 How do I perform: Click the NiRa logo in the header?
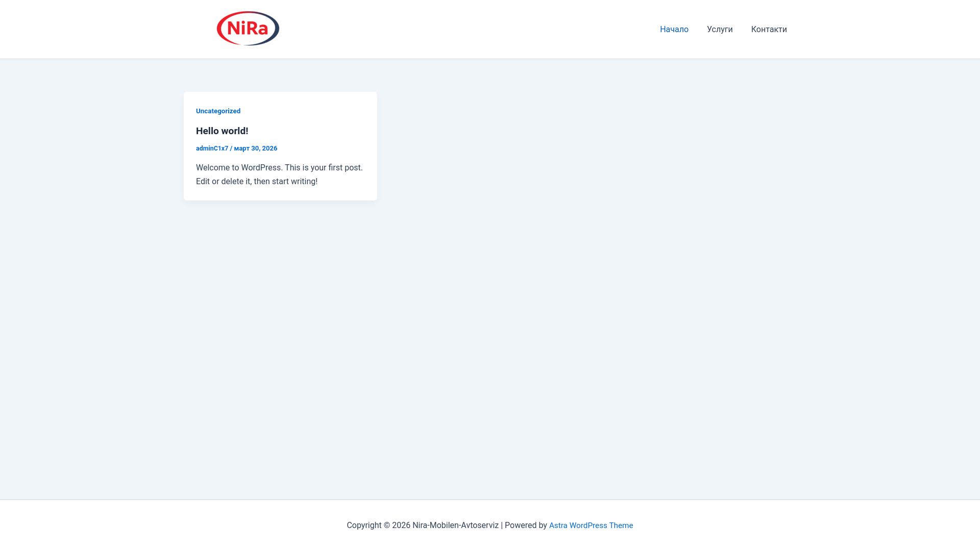click(x=248, y=29)
